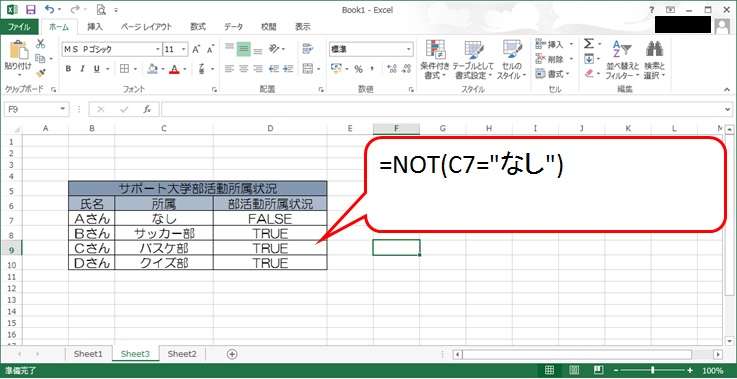
Task: Open the number format 標準 dropdown
Action: 409,49
